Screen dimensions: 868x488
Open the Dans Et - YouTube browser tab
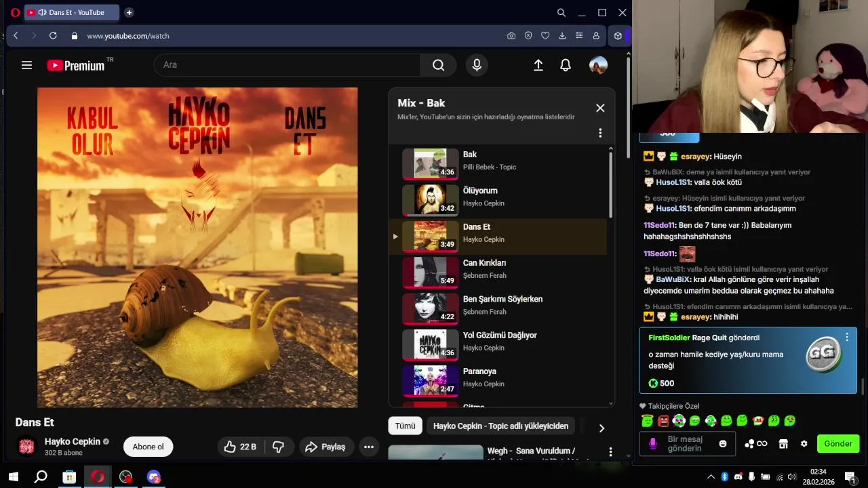pyautogui.click(x=72, y=12)
